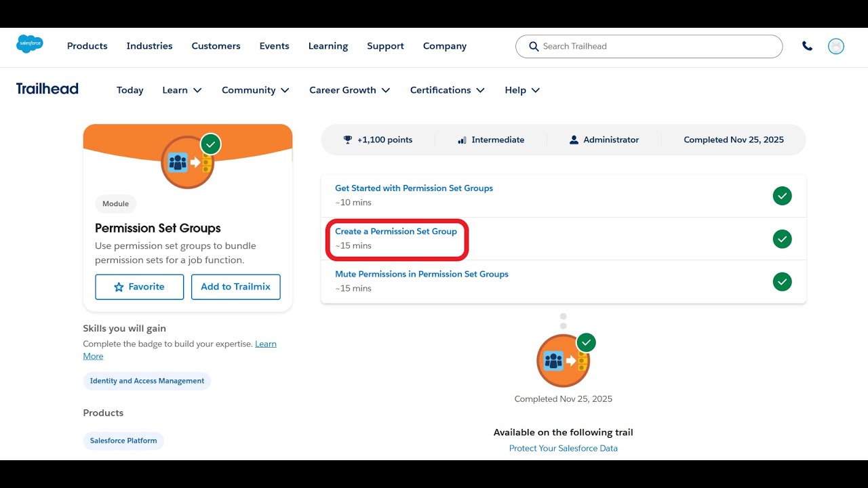Click checkmark for Mute Permissions unit
This screenshot has width=868, height=488.
coord(782,281)
